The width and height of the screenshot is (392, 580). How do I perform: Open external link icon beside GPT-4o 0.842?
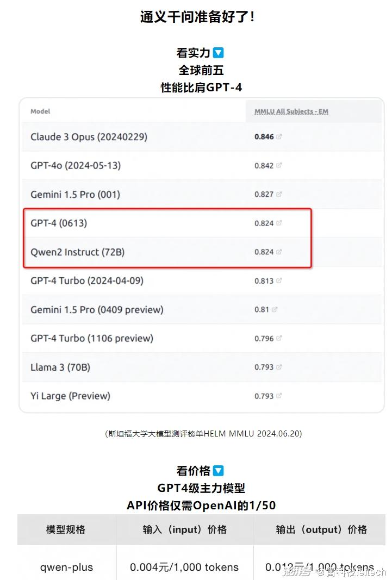click(x=279, y=165)
